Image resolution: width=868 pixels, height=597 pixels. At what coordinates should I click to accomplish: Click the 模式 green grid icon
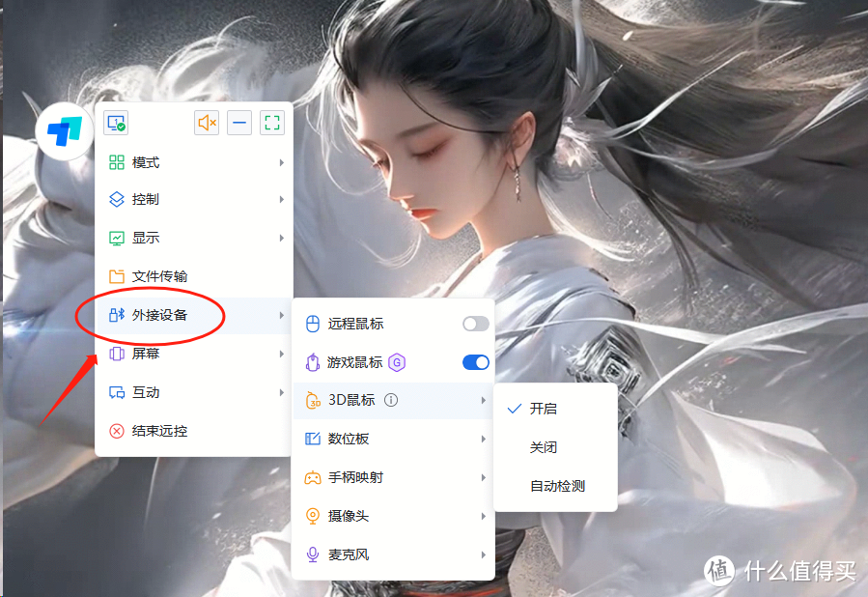click(x=117, y=162)
